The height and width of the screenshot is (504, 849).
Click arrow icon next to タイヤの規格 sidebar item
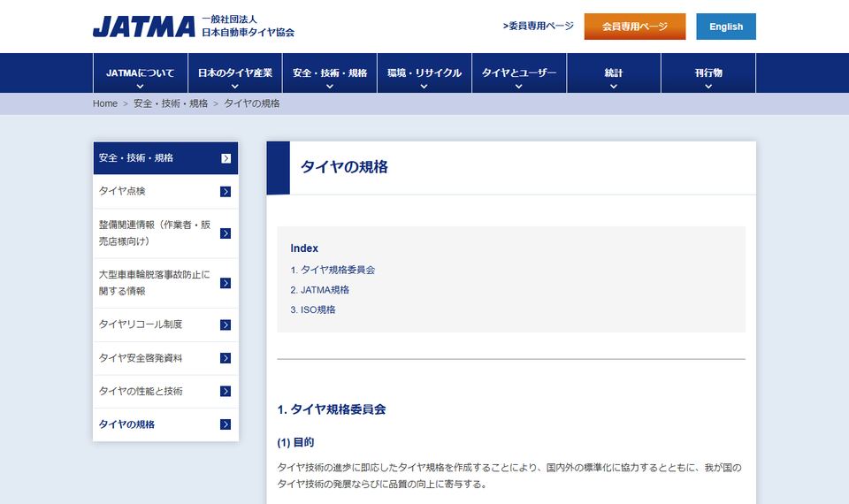pos(226,424)
